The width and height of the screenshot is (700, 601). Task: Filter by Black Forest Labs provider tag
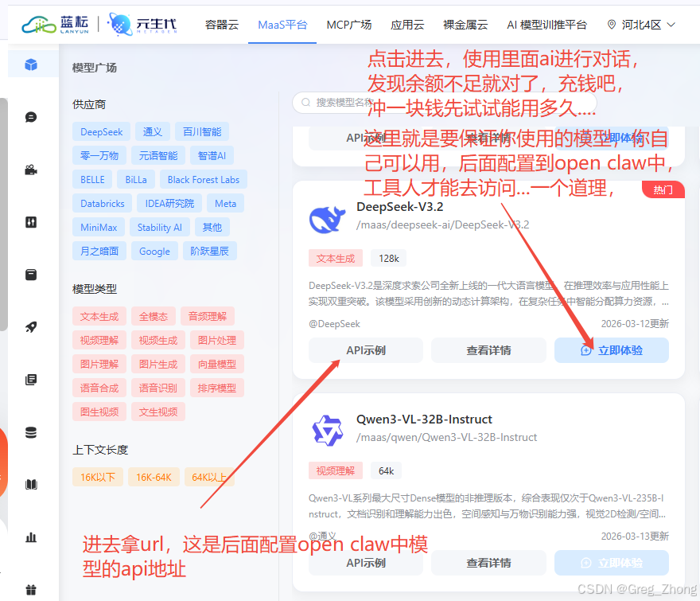204,180
